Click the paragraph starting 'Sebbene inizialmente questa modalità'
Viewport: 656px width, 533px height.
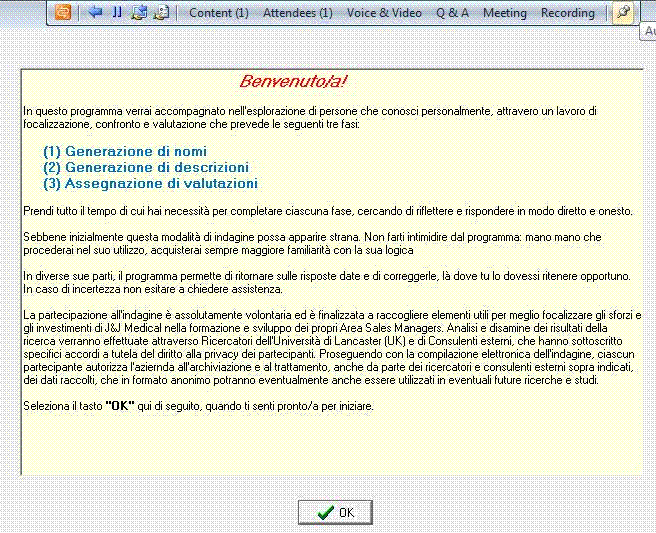pyautogui.click(x=312, y=243)
